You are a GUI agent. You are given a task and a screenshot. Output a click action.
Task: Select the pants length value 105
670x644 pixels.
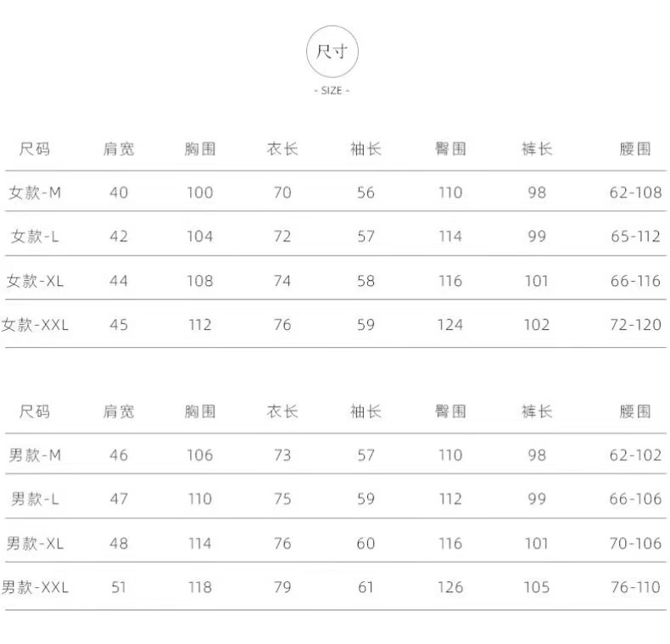click(x=537, y=587)
